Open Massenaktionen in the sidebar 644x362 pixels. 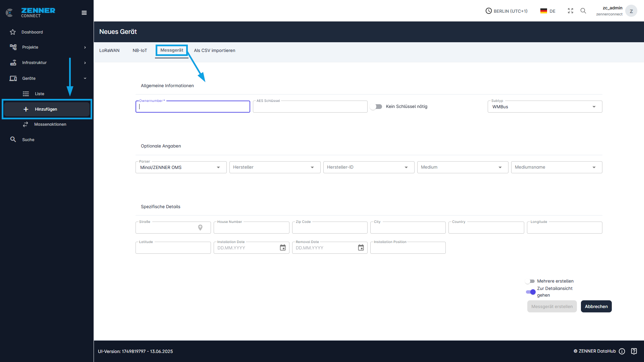coord(50,124)
